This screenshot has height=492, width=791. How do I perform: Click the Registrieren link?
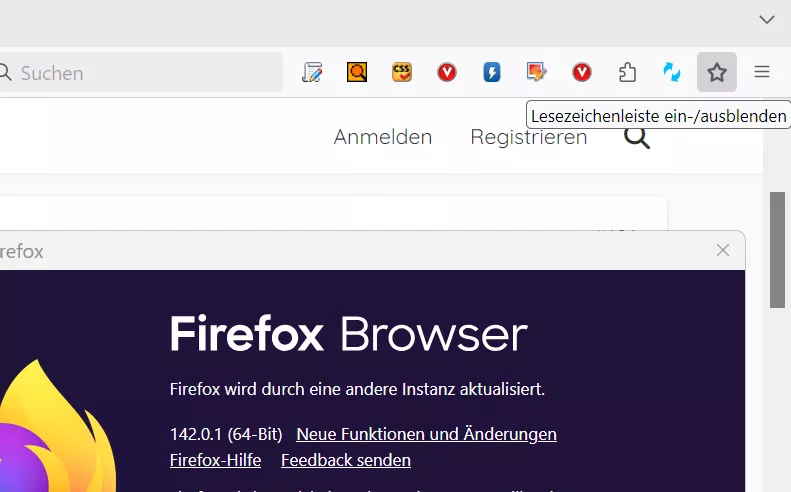[x=529, y=137]
